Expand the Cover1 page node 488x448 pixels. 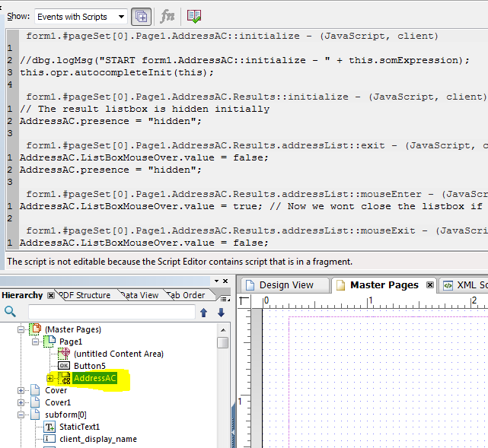[x=21, y=402]
